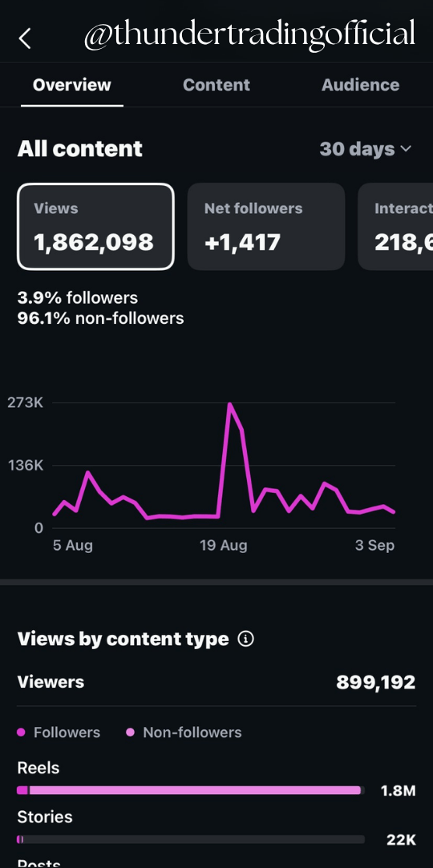
Task: Tap the Stories views progress bar
Action: (191, 840)
